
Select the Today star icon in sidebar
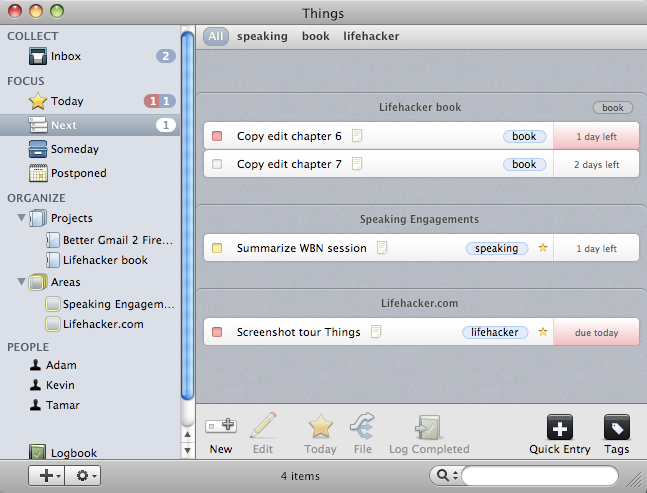coord(38,101)
